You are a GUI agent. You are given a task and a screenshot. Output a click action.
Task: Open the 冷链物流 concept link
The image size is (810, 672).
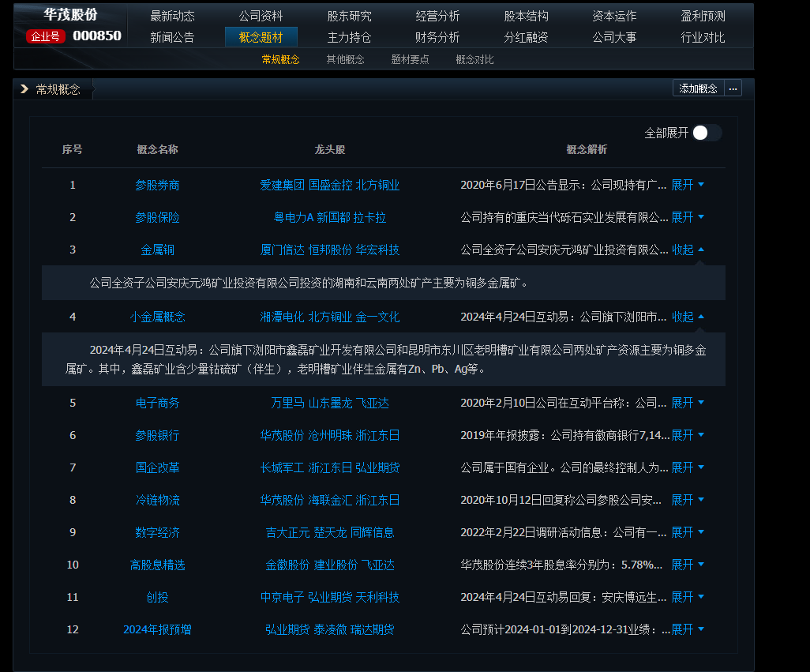158,500
